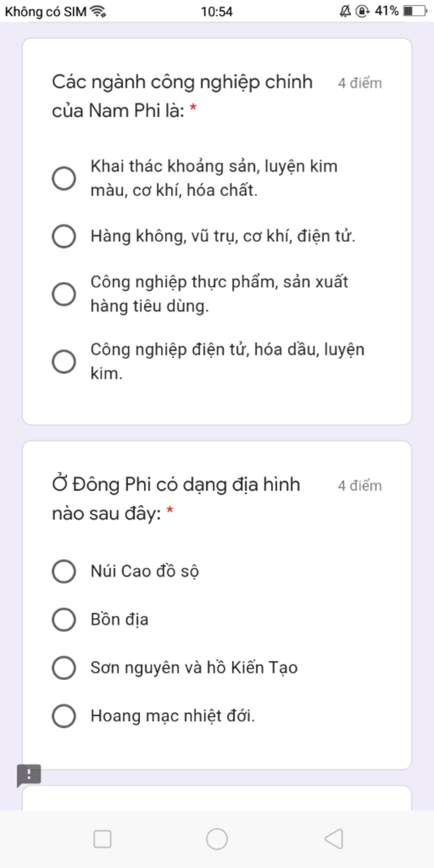Tap the rotation lock status icon
The height and width of the screenshot is (868, 434).
[363, 11]
